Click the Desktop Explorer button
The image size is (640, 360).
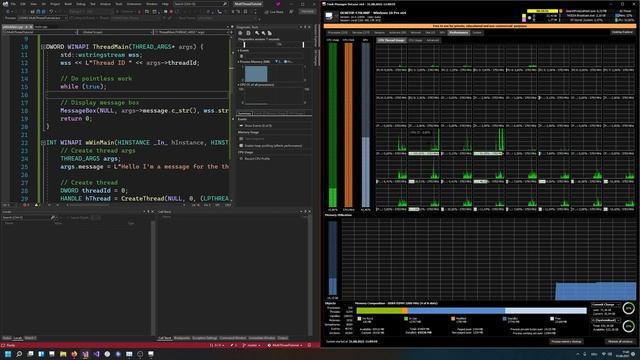(x=622, y=32)
